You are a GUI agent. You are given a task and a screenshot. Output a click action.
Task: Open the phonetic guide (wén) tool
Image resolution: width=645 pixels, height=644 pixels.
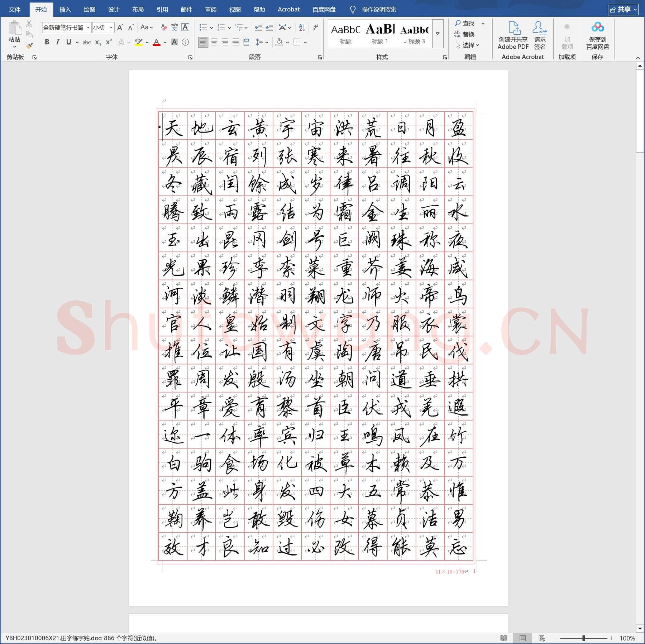coord(175,27)
